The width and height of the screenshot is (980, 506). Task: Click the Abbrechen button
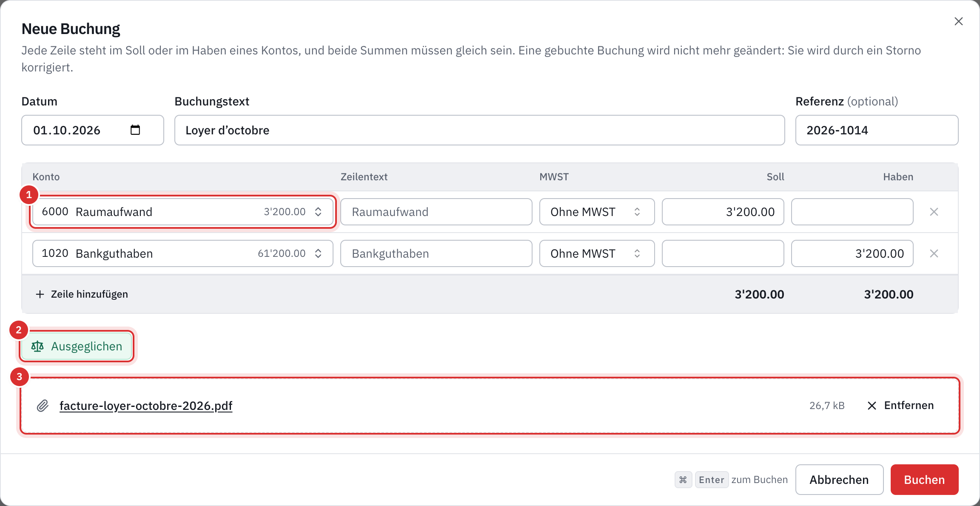[839, 480]
